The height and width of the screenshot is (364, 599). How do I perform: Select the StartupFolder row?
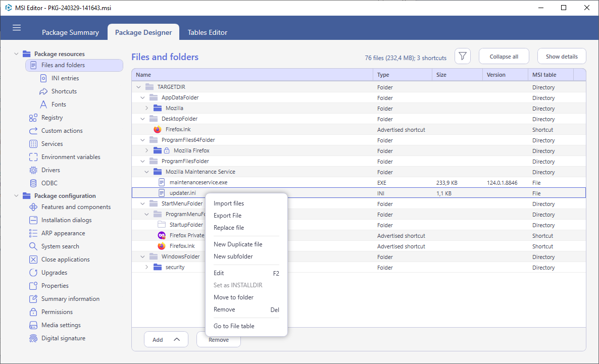coord(358,225)
